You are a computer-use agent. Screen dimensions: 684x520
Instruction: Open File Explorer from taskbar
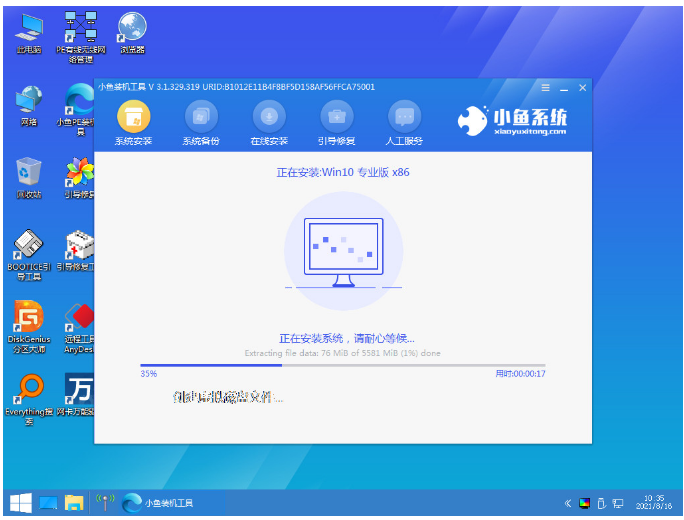[74, 503]
